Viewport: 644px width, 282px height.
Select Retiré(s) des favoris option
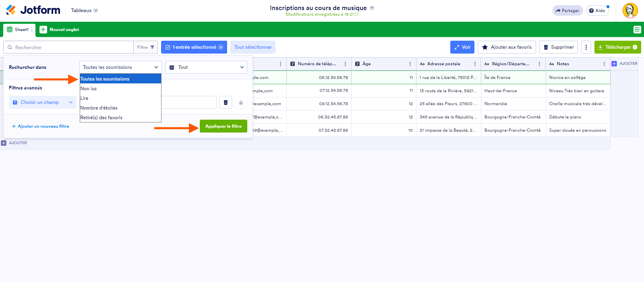(120, 118)
